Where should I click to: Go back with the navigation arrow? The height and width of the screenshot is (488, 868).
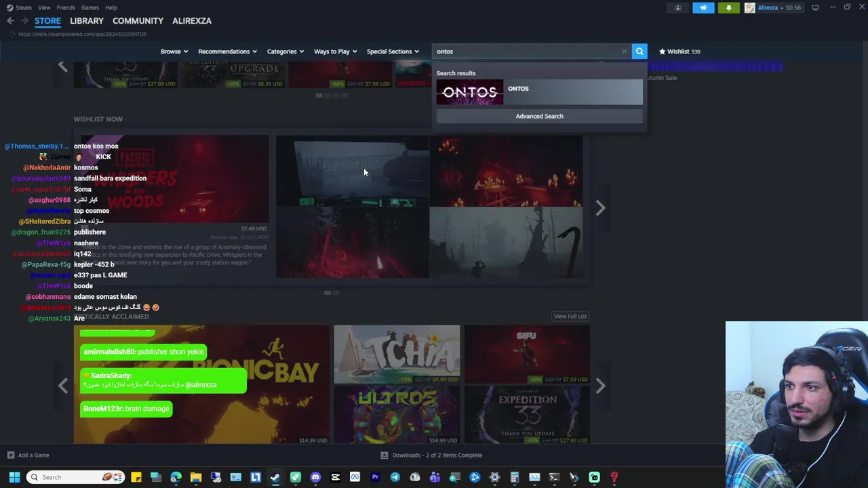(x=10, y=21)
